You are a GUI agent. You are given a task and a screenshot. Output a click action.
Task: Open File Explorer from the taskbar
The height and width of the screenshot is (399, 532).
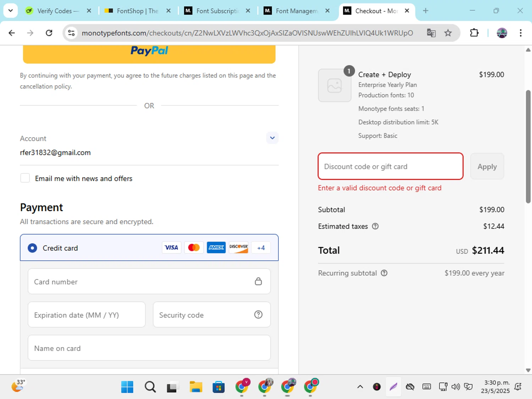click(196, 387)
